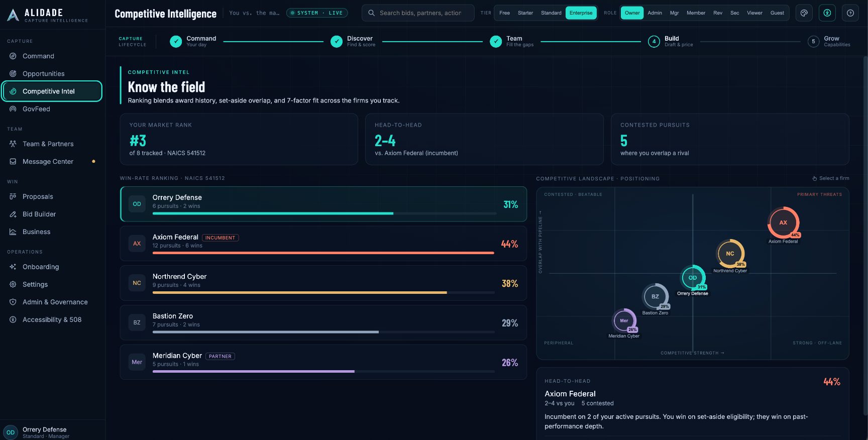868x440 pixels.
Task: Set role to Admin
Action: click(655, 13)
